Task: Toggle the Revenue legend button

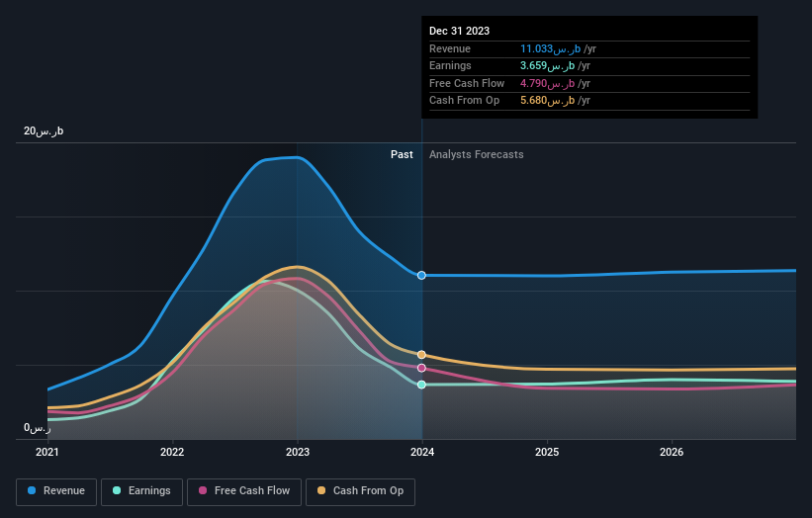Action: click(56, 491)
